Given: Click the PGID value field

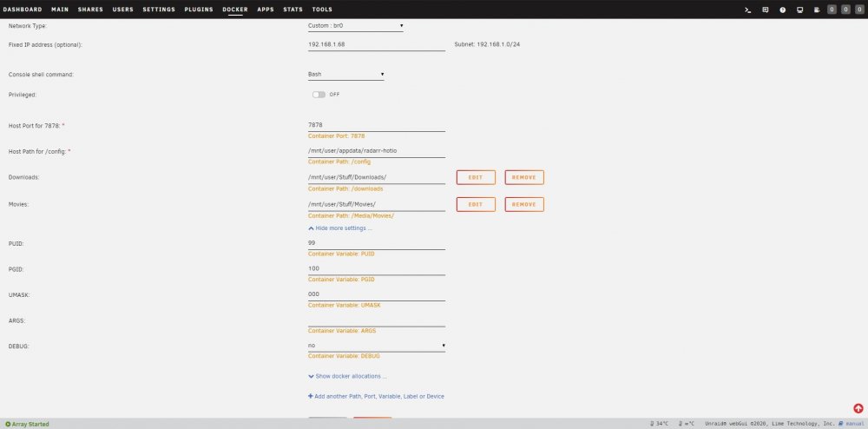Looking at the screenshot, I should [x=377, y=268].
